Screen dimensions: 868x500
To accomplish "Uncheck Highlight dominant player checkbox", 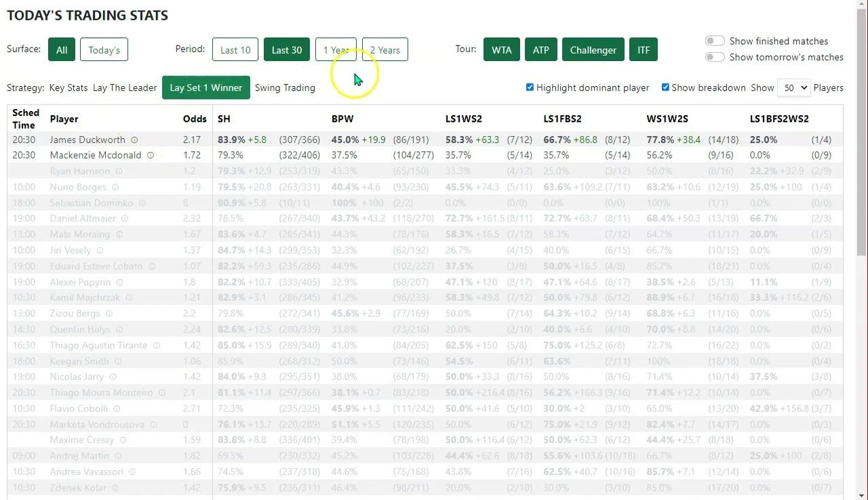I will [x=530, y=87].
